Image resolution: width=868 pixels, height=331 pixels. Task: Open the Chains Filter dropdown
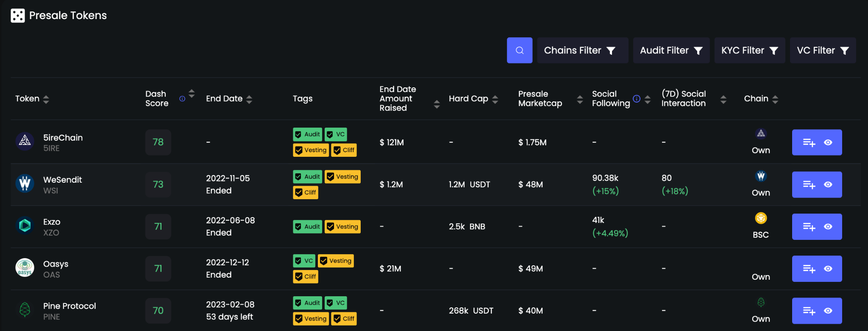tap(582, 50)
